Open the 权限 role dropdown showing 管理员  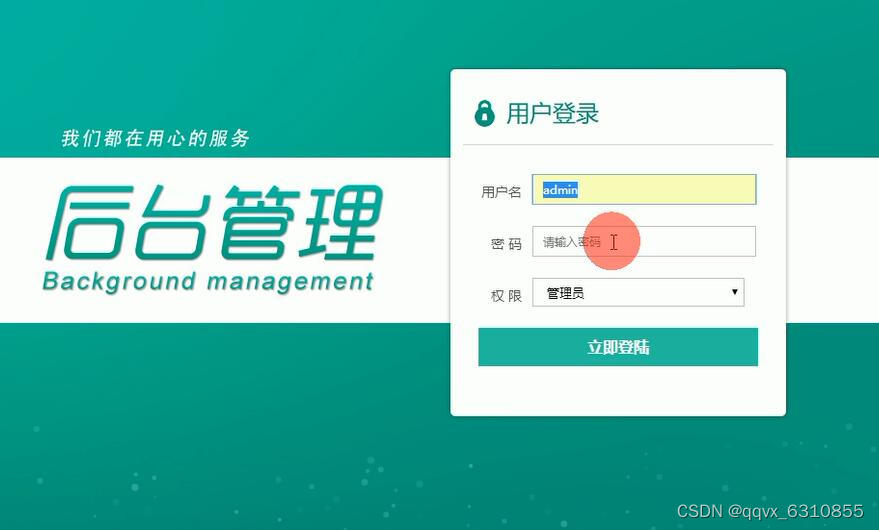638,292
